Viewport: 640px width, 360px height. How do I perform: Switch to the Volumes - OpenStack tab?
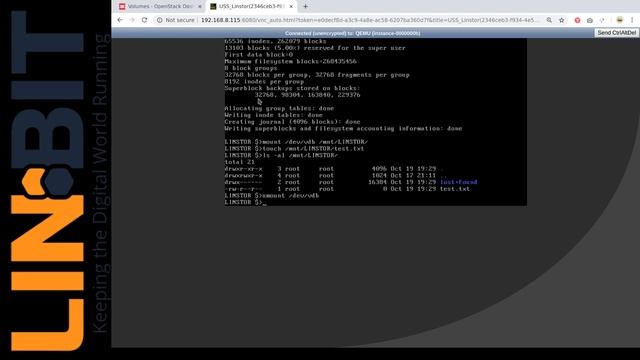[x=160, y=7]
